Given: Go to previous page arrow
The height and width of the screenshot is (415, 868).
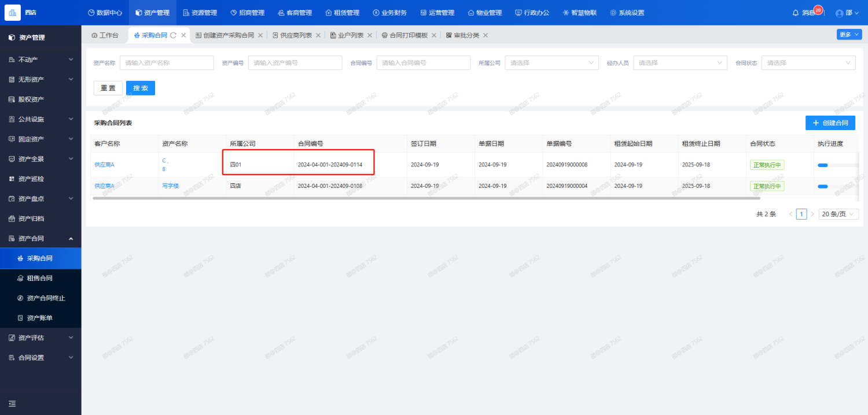Looking at the screenshot, I should (x=790, y=214).
